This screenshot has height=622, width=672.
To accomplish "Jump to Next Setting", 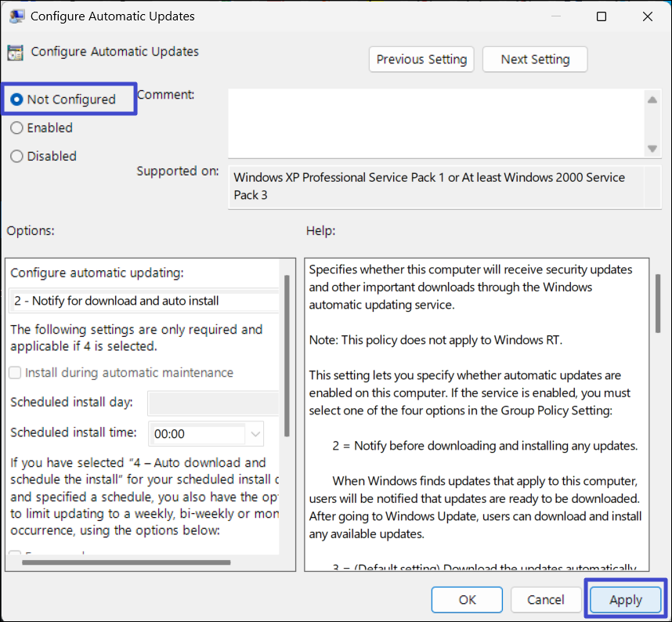I will [x=535, y=59].
